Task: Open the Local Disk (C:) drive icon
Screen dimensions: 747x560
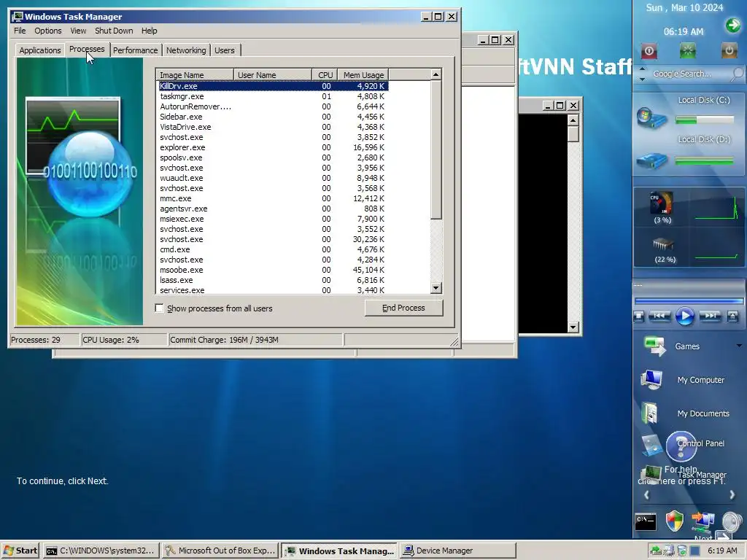Action: point(651,118)
